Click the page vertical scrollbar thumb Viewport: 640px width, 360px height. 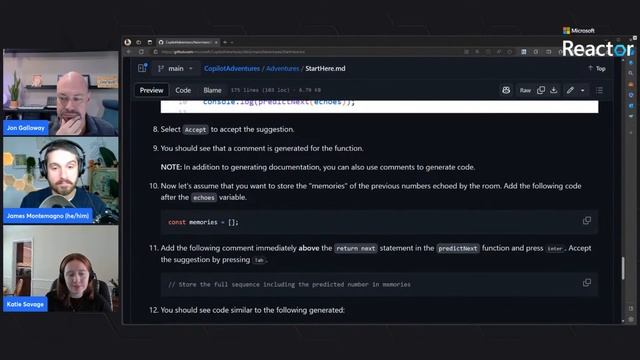click(623, 268)
